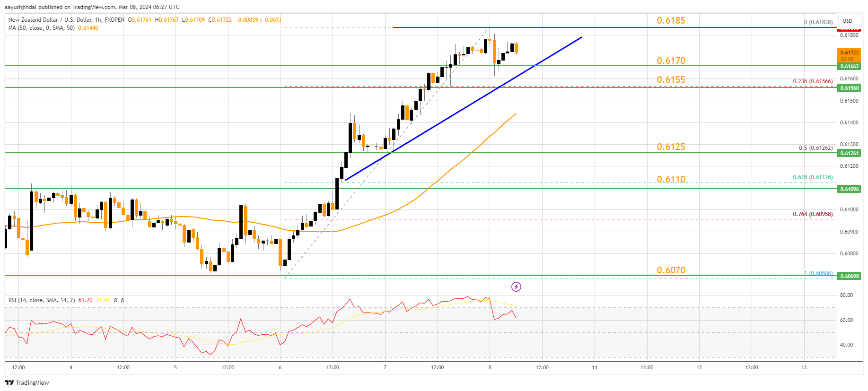868x391 pixels.
Task: Click the 0.6185 resistance label
Action: 671,20
